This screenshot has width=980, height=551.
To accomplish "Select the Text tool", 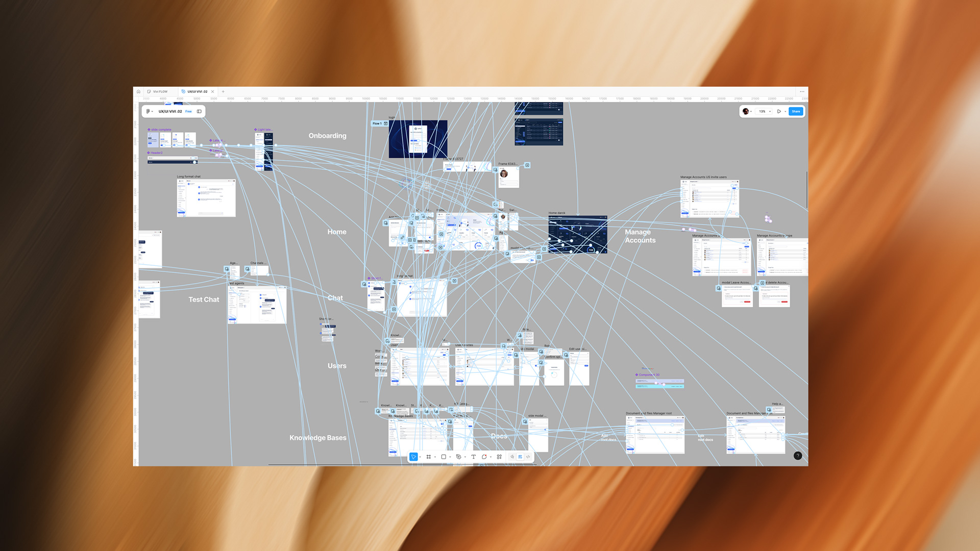I will (x=473, y=457).
